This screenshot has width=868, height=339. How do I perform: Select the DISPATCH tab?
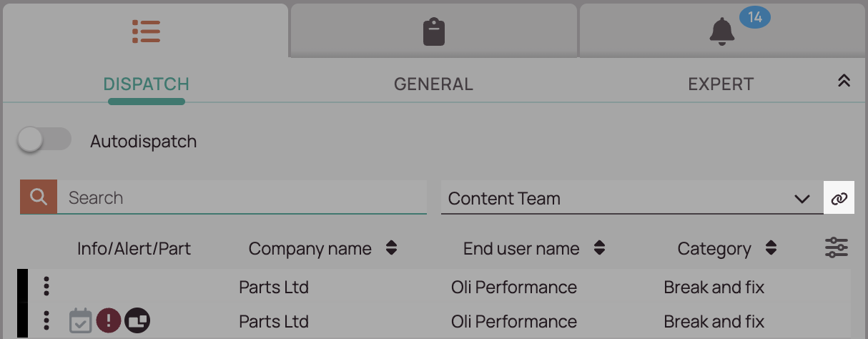(147, 84)
